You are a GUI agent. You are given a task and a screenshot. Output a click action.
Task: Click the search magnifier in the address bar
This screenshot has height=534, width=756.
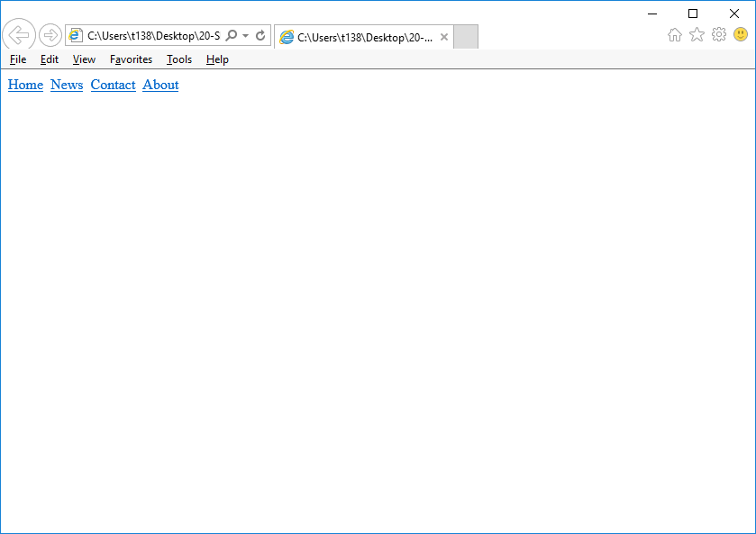point(232,34)
